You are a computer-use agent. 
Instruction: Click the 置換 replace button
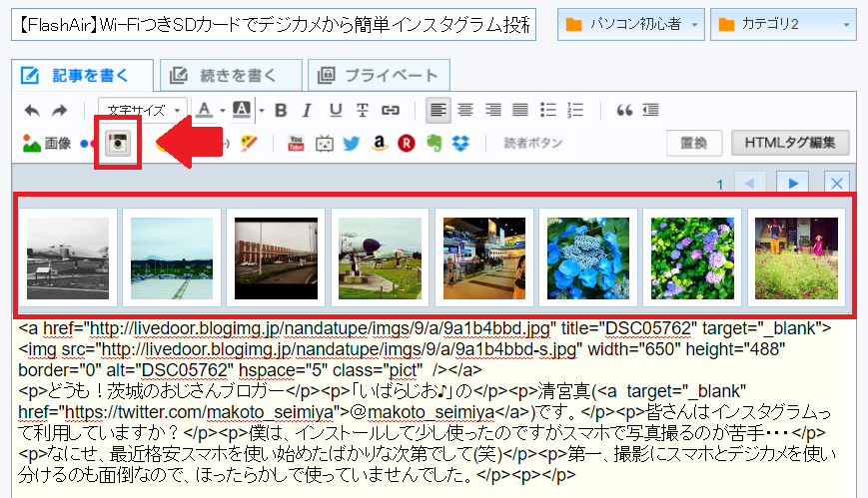click(x=693, y=143)
